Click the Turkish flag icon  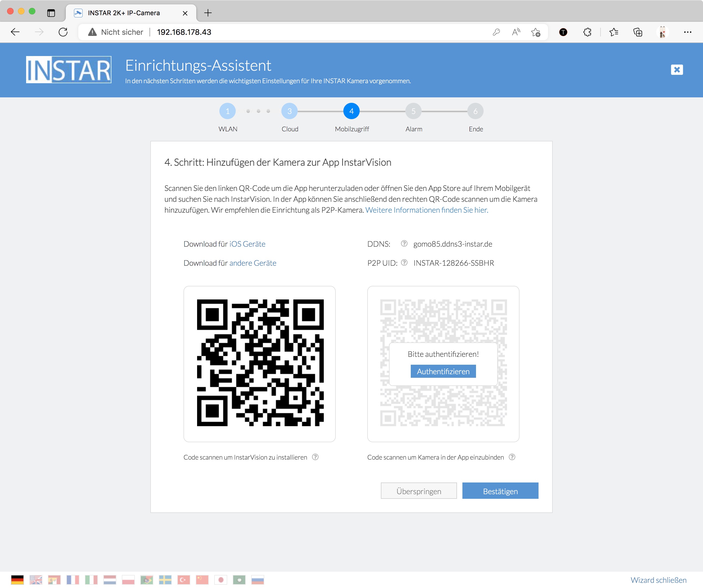tap(183, 580)
